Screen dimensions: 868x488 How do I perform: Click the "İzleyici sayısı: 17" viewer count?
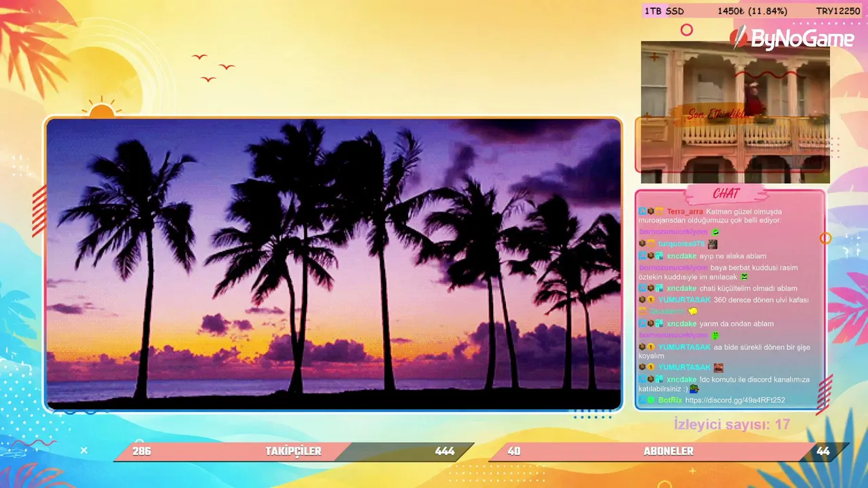click(x=732, y=425)
